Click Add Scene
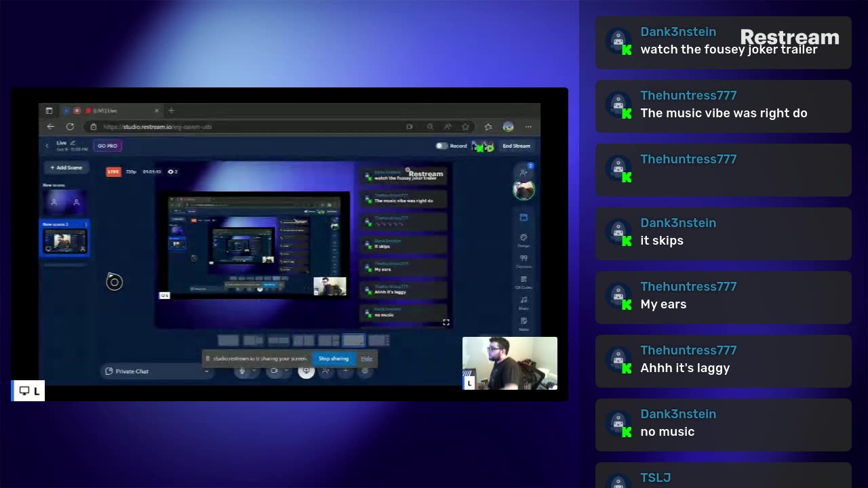868x488 pixels. [x=66, y=167]
